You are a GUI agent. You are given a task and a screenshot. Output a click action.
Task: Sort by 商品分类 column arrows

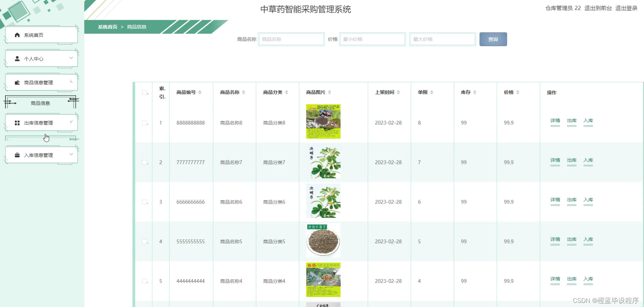coord(286,92)
